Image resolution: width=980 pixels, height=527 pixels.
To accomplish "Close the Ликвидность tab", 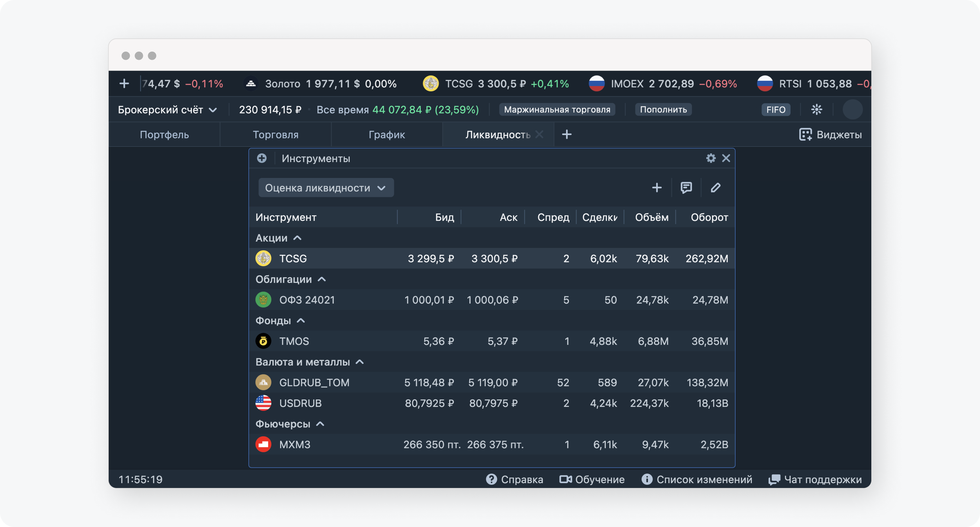I will click(x=539, y=134).
